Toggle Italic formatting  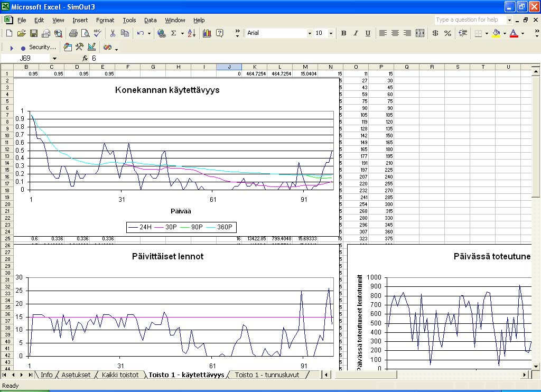356,33
